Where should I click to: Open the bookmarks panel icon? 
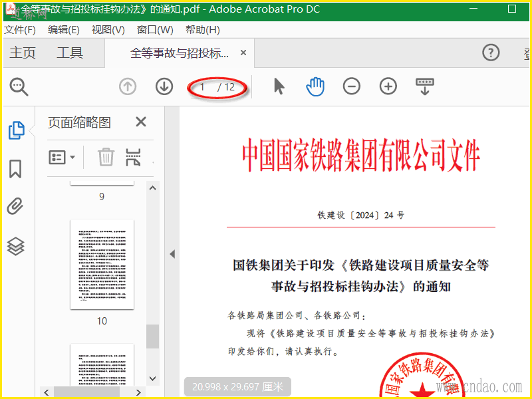tap(15, 169)
